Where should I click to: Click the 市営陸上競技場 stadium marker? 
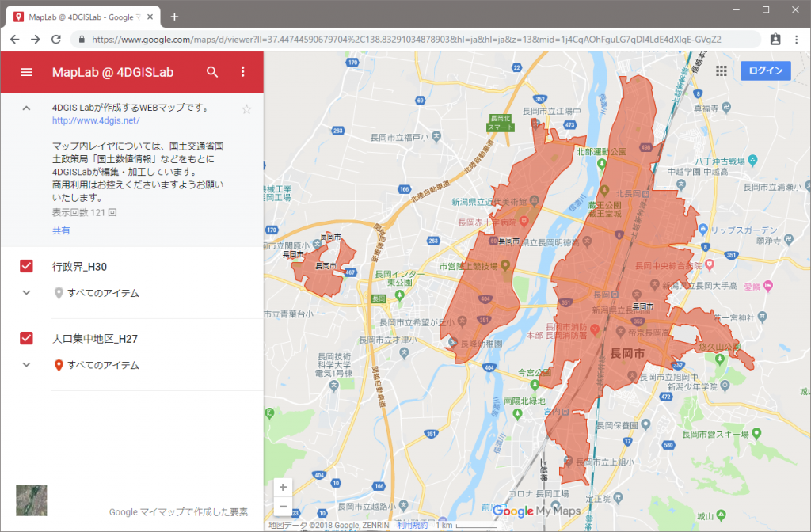point(505,266)
